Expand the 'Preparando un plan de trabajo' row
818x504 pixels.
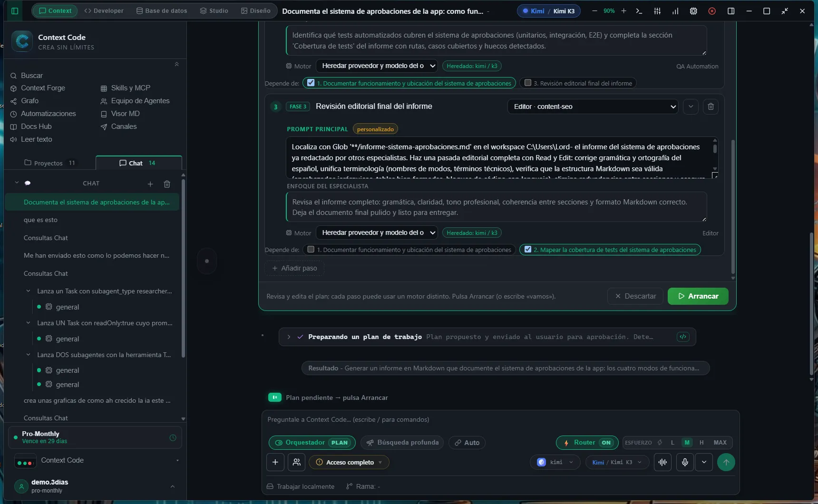(289, 337)
